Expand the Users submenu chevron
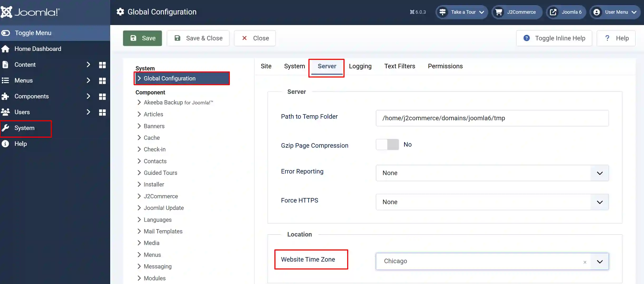 (x=88, y=112)
